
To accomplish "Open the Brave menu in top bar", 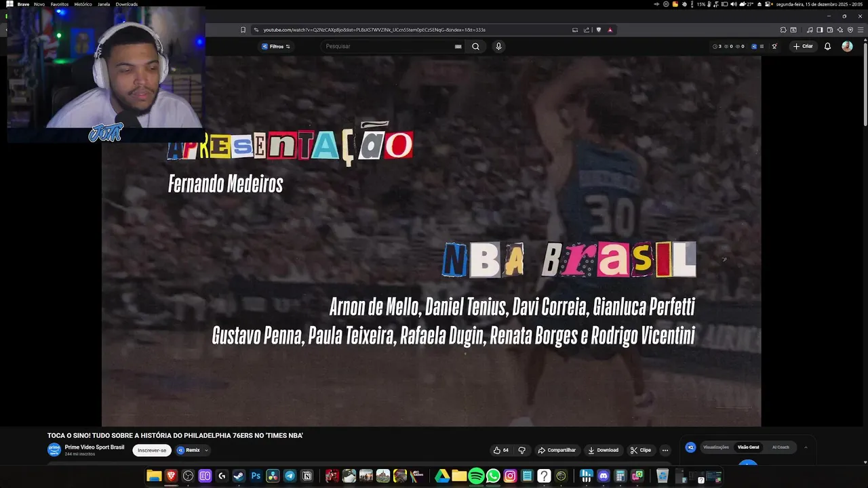I will click(23, 4).
